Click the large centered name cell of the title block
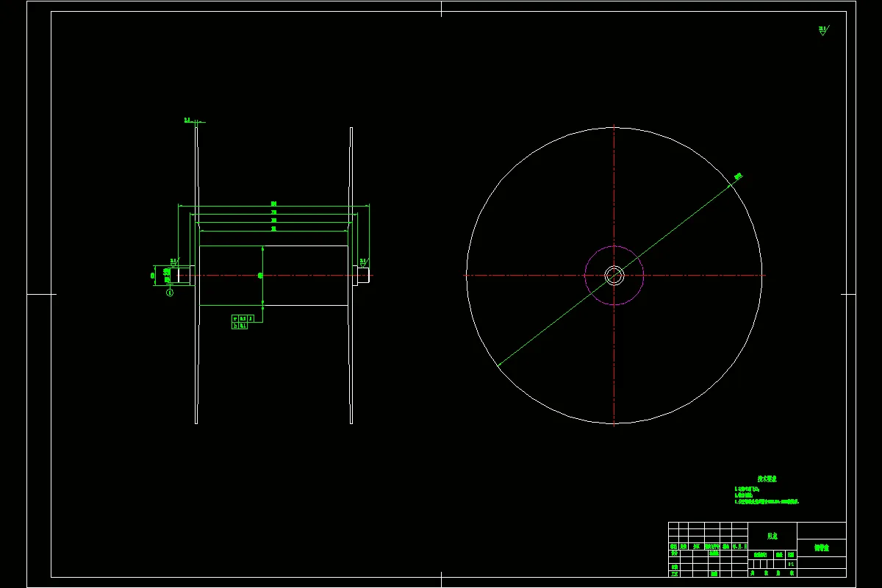The image size is (882, 588). tap(772, 536)
